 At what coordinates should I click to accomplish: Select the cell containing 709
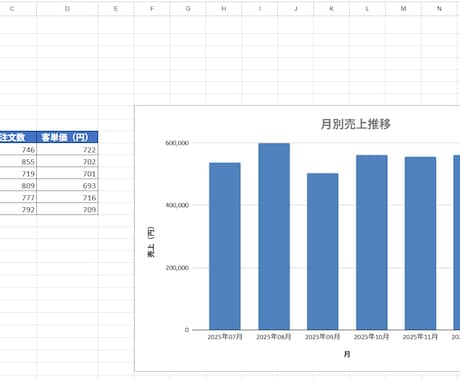(x=67, y=209)
